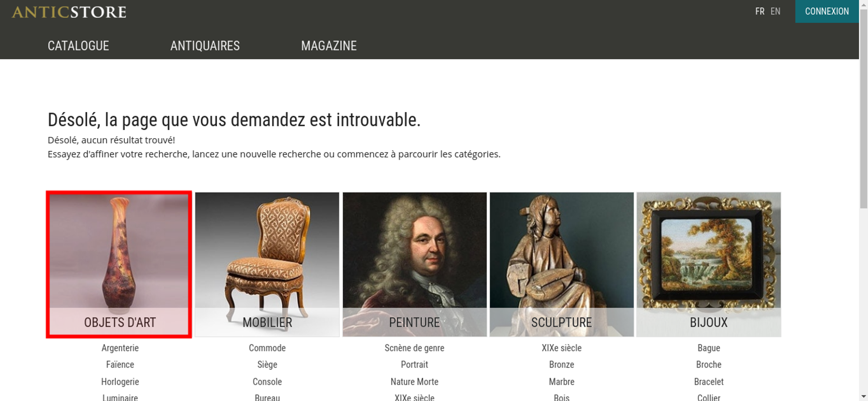Open the Faïence link
868x401 pixels.
tap(120, 365)
